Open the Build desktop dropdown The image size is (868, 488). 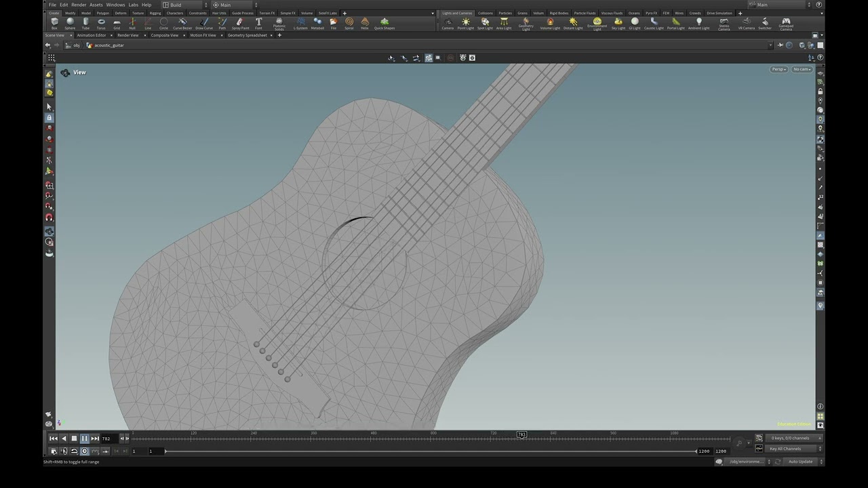click(184, 5)
